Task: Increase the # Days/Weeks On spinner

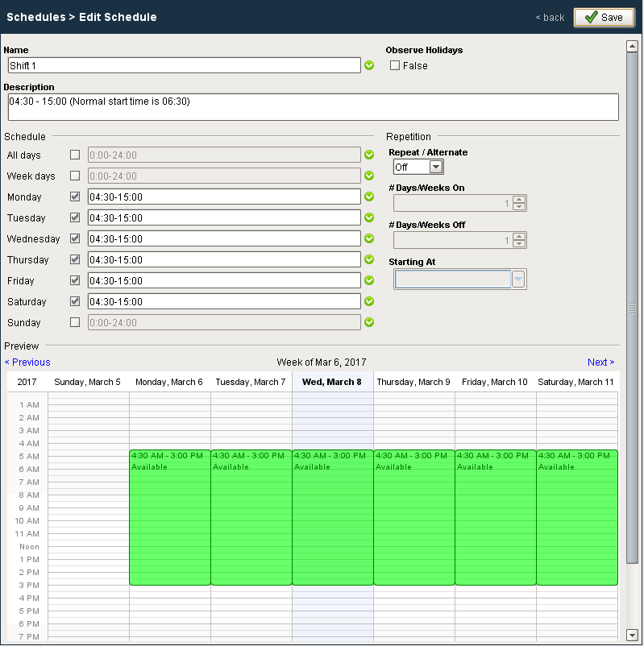Action: (519, 200)
